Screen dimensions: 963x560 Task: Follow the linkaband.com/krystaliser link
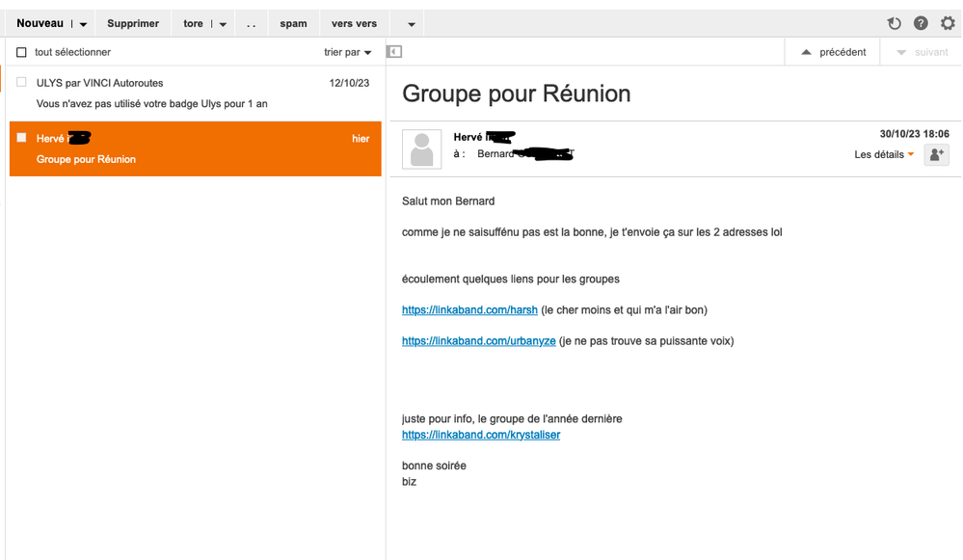[x=480, y=435]
